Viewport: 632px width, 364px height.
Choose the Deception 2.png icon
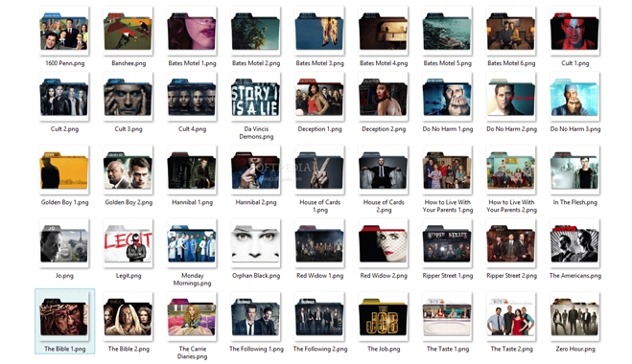pyautogui.click(x=384, y=97)
